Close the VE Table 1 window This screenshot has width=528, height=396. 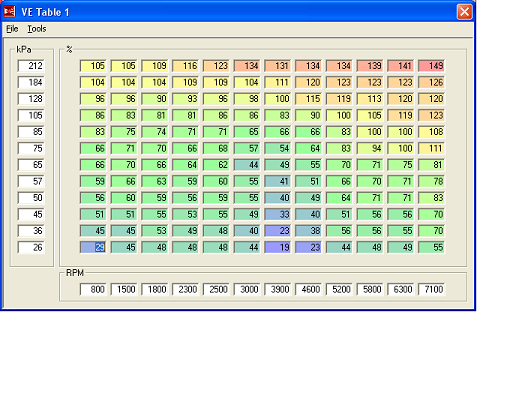(464, 12)
